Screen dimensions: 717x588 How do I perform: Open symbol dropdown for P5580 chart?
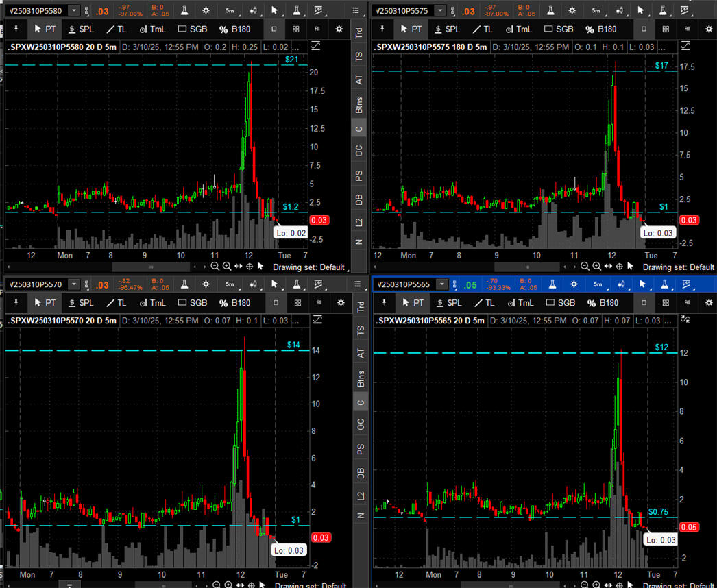(x=74, y=11)
